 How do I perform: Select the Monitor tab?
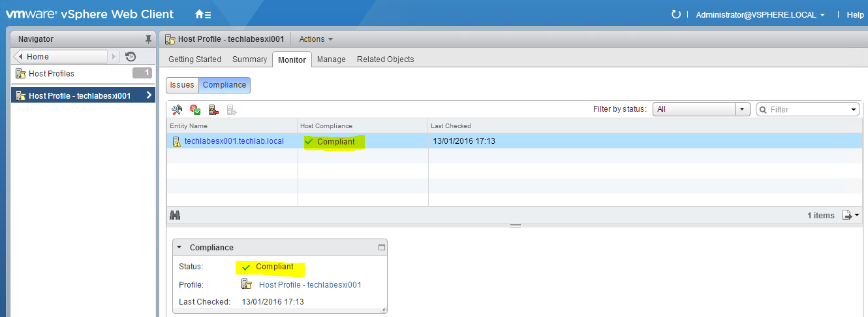[x=292, y=59]
